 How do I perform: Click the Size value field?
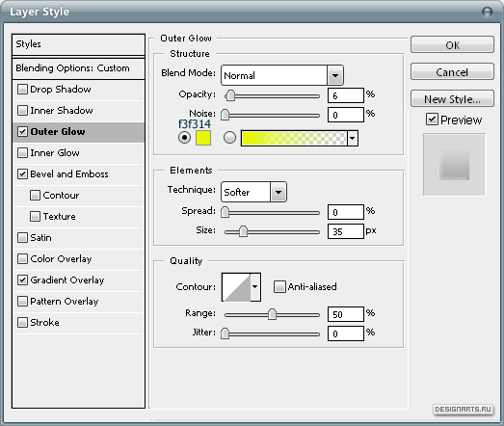click(x=346, y=231)
